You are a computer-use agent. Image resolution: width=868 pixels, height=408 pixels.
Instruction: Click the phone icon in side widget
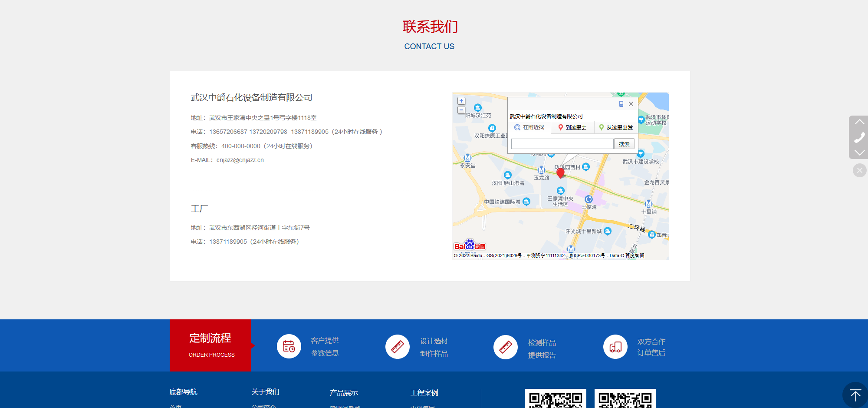[x=859, y=137]
